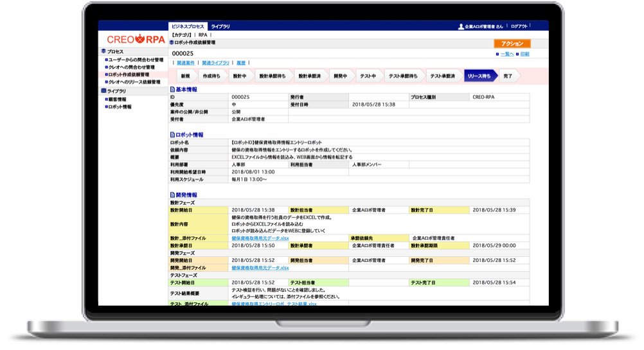This screenshot has height=350, width=644.
Task: Click the プロセス section icon in sidebar
Action: pyautogui.click(x=103, y=51)
